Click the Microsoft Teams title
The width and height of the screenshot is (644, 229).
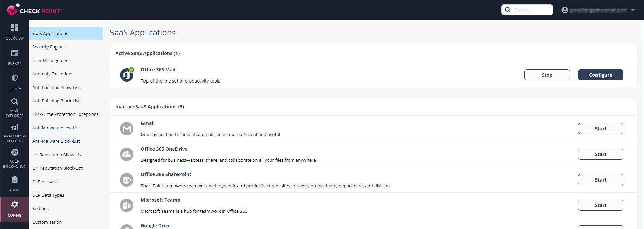[x=160, y=200]
